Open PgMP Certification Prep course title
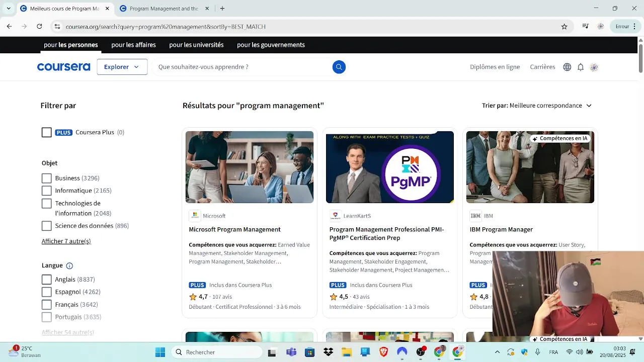This screenshot has height=362, width=644. click(386, 234)
